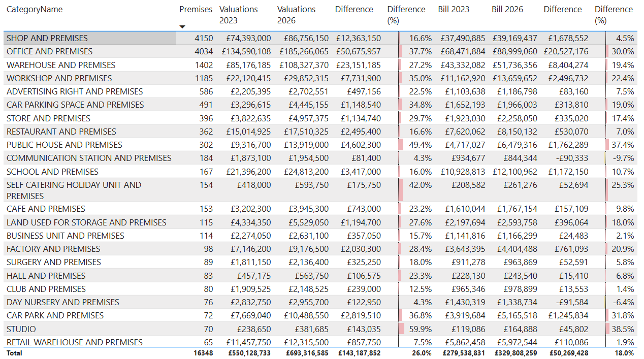Image resolution: width=644 pixels, height=359 pixels.
Task: Select RETAIL WAREHOUSE AND PREMISES row
Action: (x=75, y=342)
